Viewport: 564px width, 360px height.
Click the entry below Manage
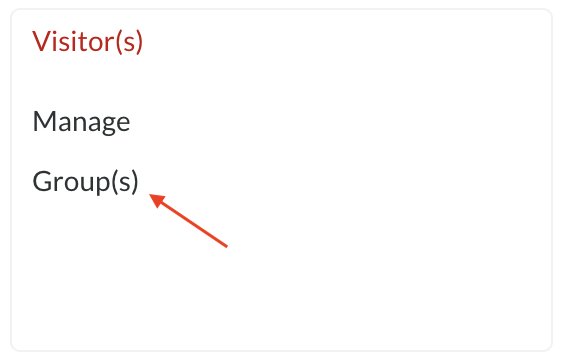(x=85, y=182)
